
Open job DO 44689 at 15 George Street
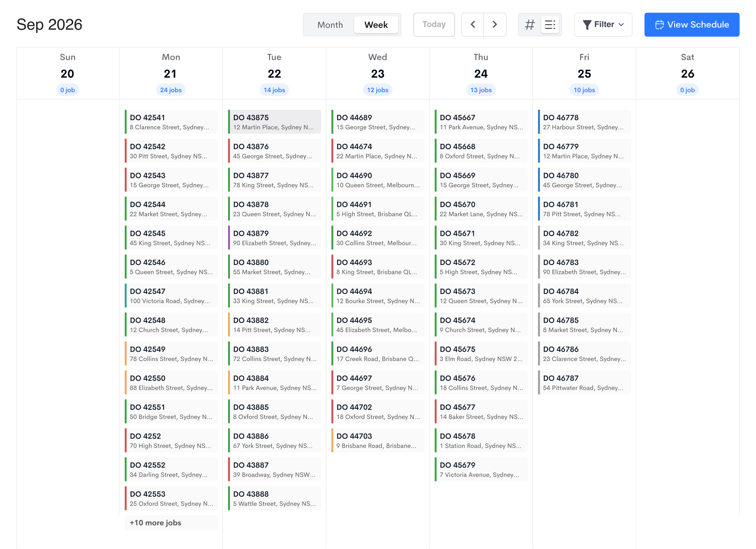click(378, 122)
